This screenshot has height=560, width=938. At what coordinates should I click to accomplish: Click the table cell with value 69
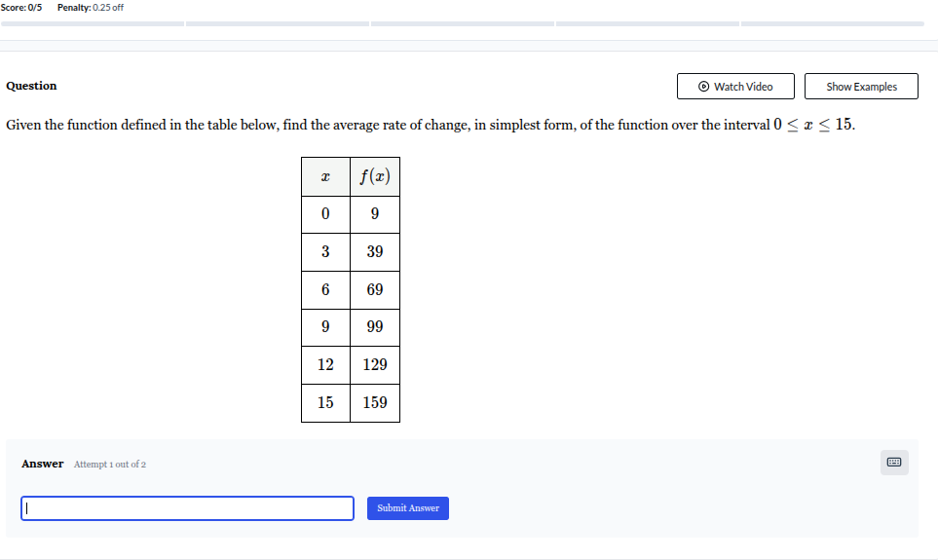(x=375, y=289)
